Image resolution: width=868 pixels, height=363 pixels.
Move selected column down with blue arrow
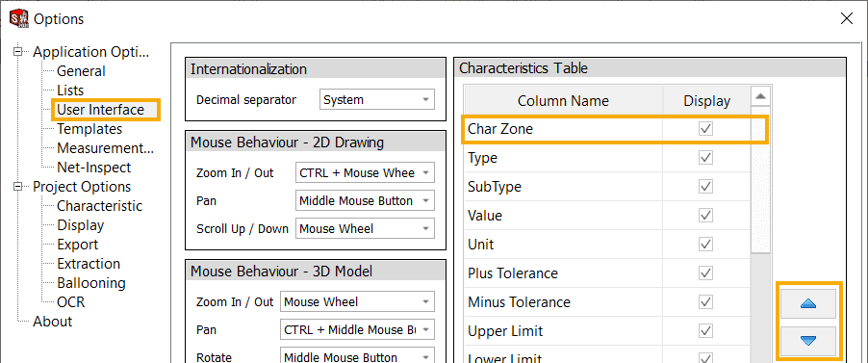[807, 341]
